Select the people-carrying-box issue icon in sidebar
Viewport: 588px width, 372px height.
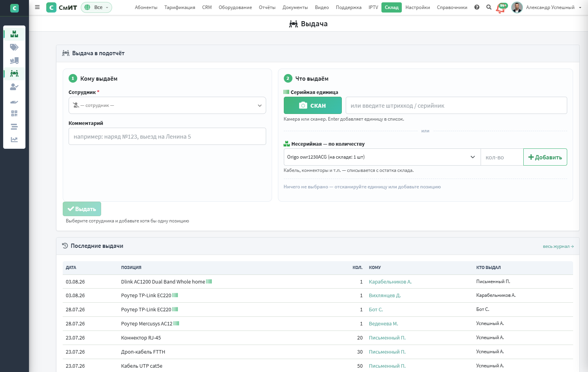14,74
